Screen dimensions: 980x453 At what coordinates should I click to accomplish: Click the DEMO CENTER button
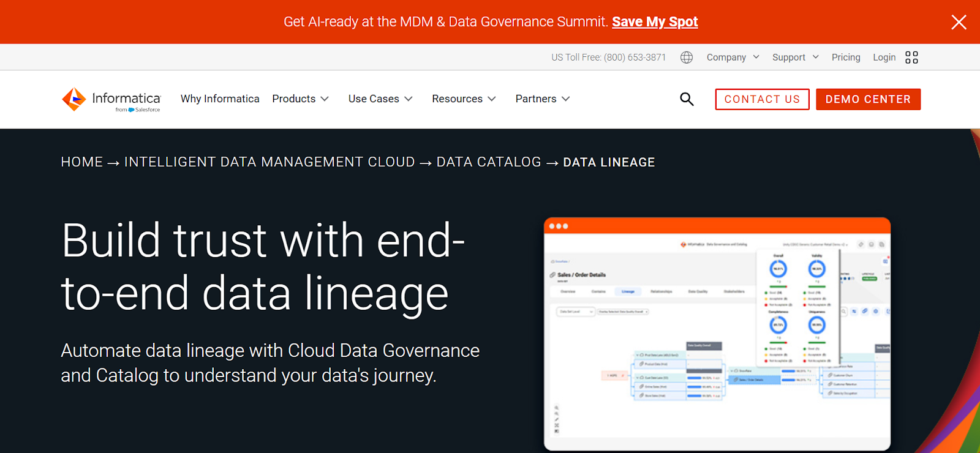(x=868, y=99)
